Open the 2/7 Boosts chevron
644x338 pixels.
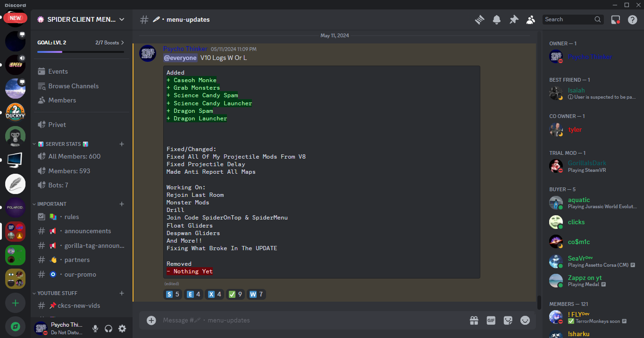pos(123,42)
